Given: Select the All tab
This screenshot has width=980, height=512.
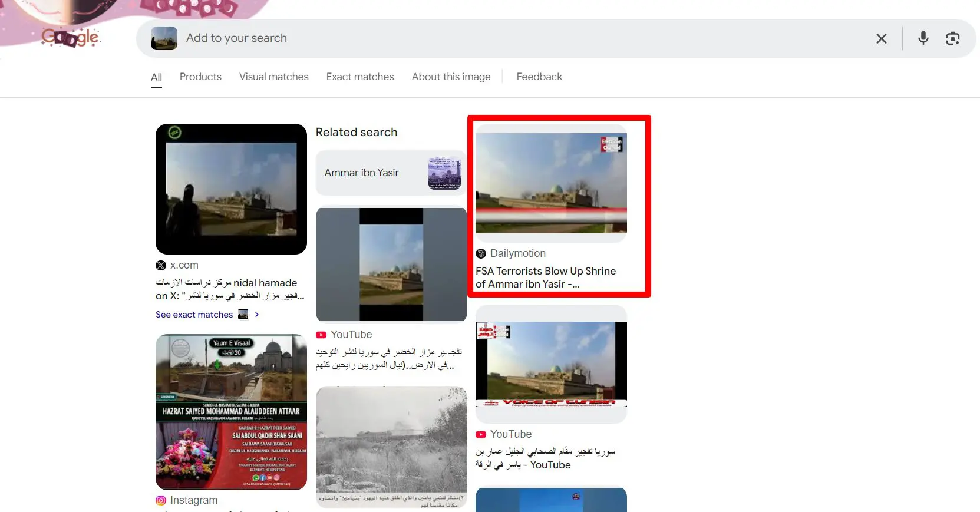Looking at the screenshot, I should tap(156, 77).
